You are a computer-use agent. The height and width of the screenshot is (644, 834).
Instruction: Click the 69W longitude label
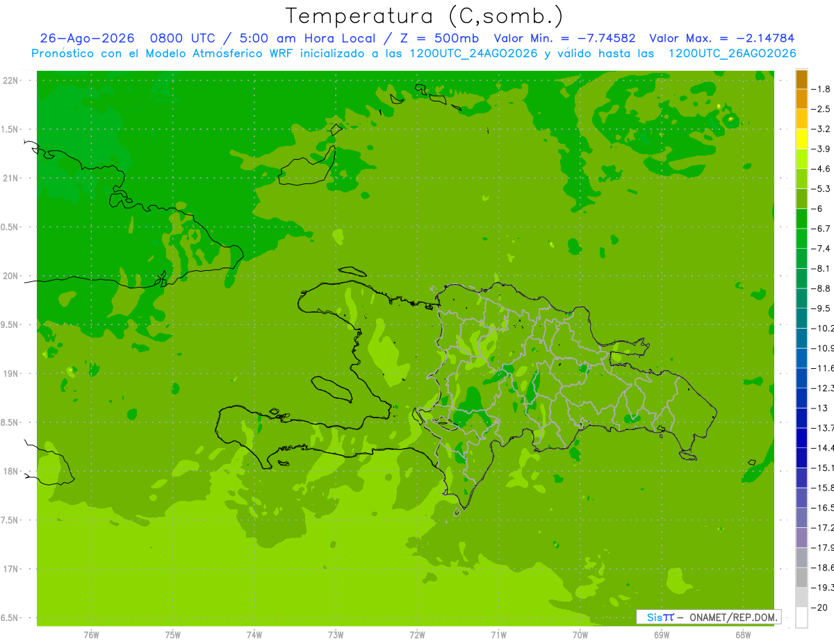tap(662, 634)
